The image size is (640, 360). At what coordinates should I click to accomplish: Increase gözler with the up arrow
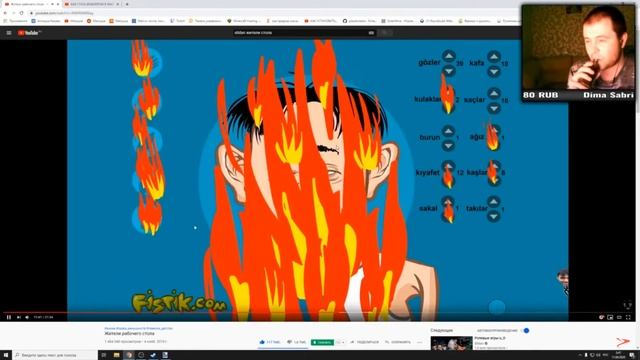(449, 56)
